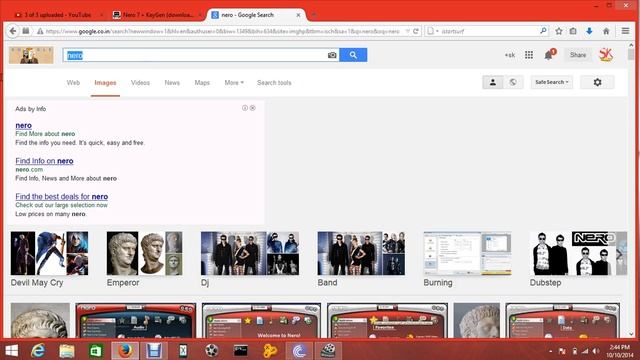The height and width of the screenshot is (360, 640).
Task: Switch to Nero 7 KeyGen browser tab
Action: tap(157, 15)
